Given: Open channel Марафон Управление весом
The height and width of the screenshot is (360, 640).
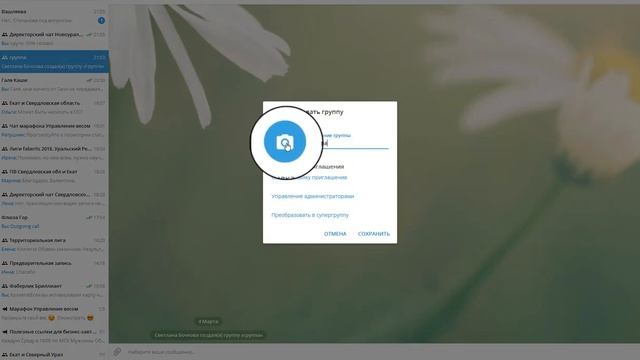Looking at the screenshot, I should point(54,313).
